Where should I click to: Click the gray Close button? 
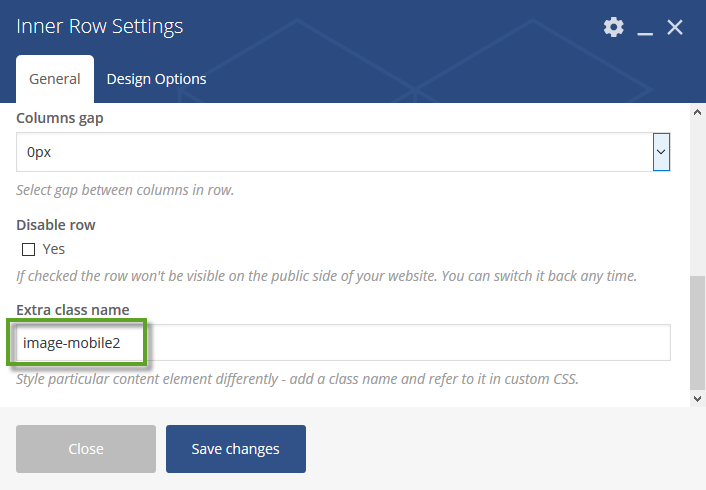pyautogui.click(x=86, y=449)
